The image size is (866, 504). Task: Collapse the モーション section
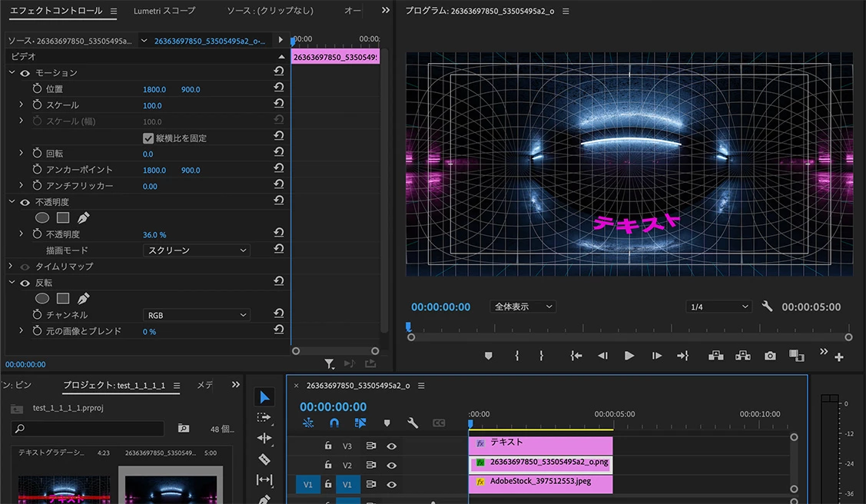12,72
